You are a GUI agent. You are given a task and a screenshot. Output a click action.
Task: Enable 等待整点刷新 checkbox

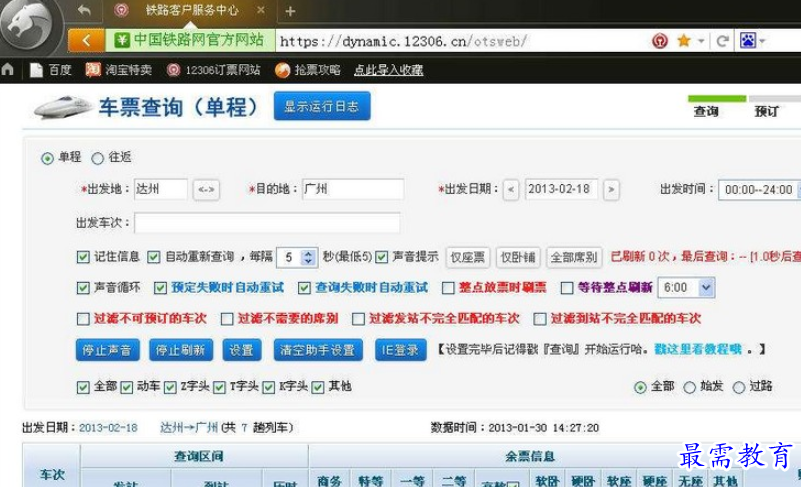(x=567, y=288)
